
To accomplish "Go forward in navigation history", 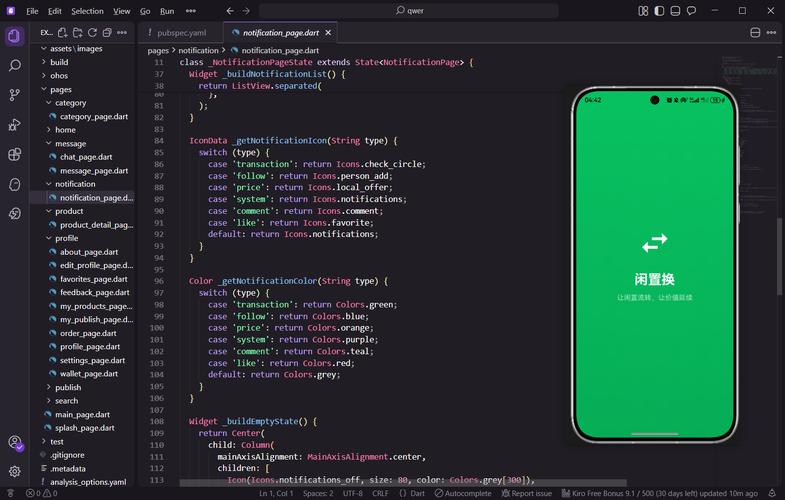I will pyautogui.click(x=246, y=11).
